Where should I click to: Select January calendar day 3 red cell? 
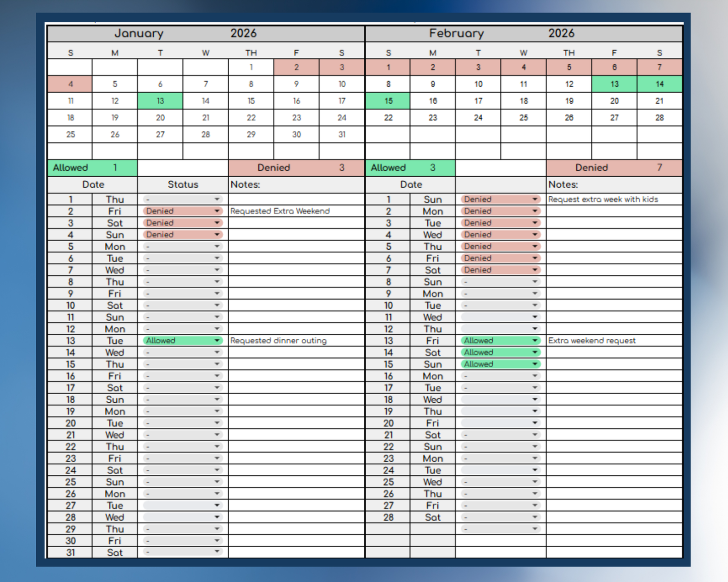(x=342, y=67)
